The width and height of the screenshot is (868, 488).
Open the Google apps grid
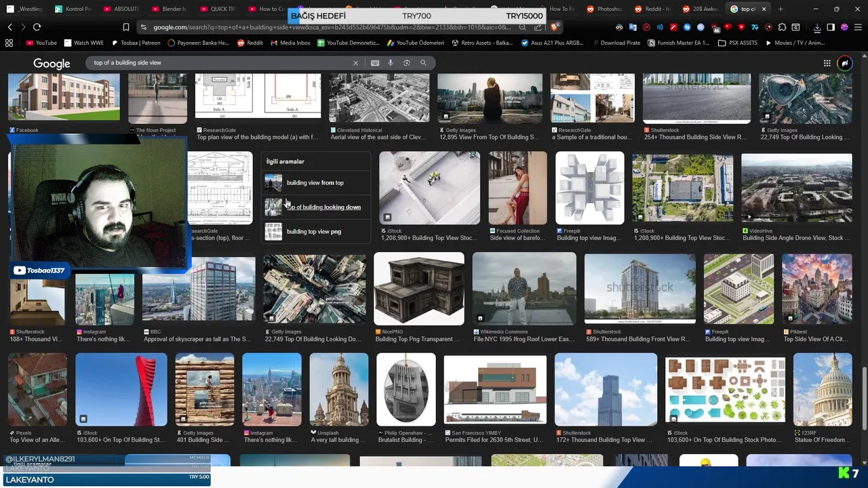(x=827, y=63)
